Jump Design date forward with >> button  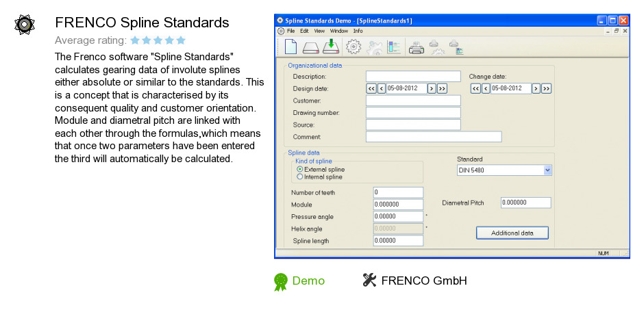(x=442, y=88)
